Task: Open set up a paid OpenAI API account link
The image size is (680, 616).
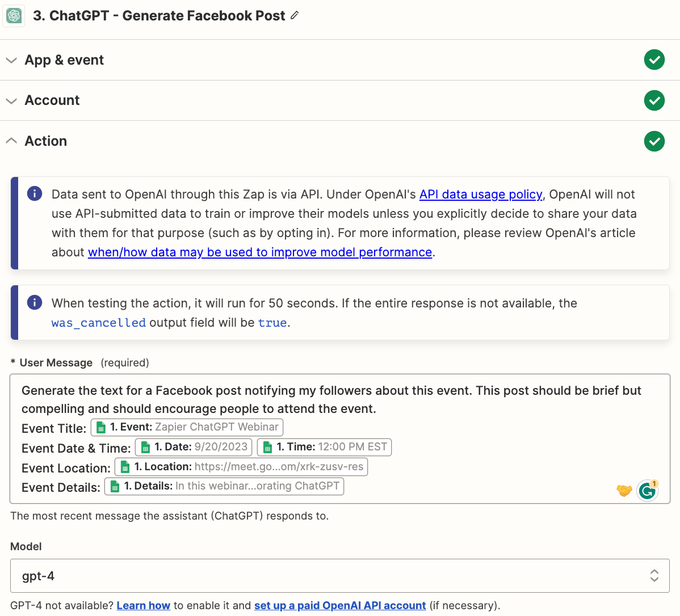Action: click(340, 606)
